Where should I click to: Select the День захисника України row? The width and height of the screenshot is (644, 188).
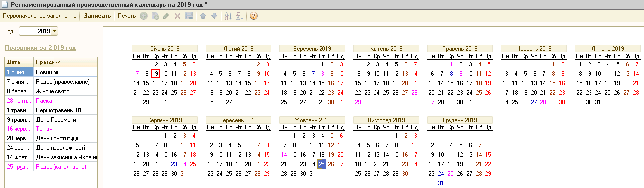point(51,157)
